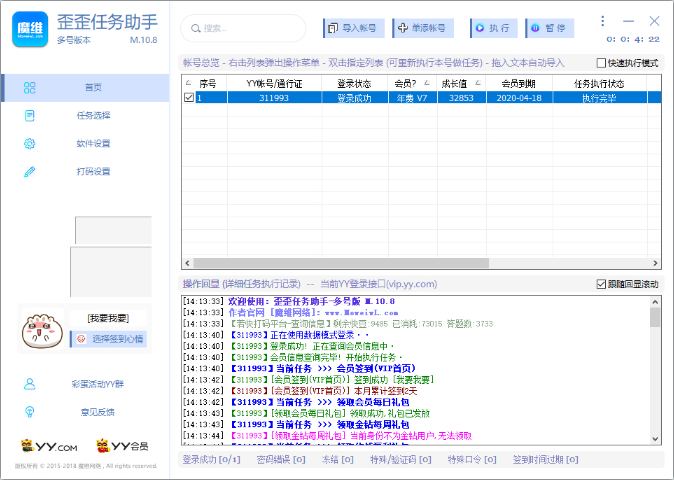Open the YY.com logo link

click(x=49, y=446)
